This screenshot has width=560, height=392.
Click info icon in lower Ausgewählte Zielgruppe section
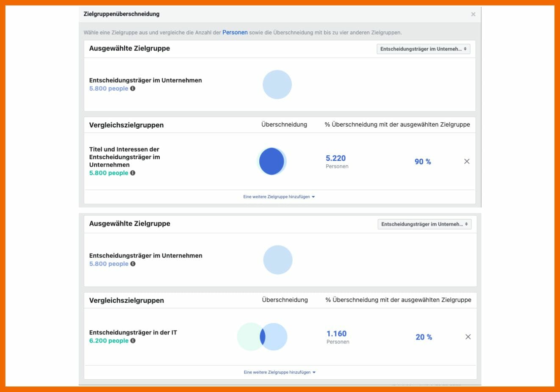[x=132, y=264]
